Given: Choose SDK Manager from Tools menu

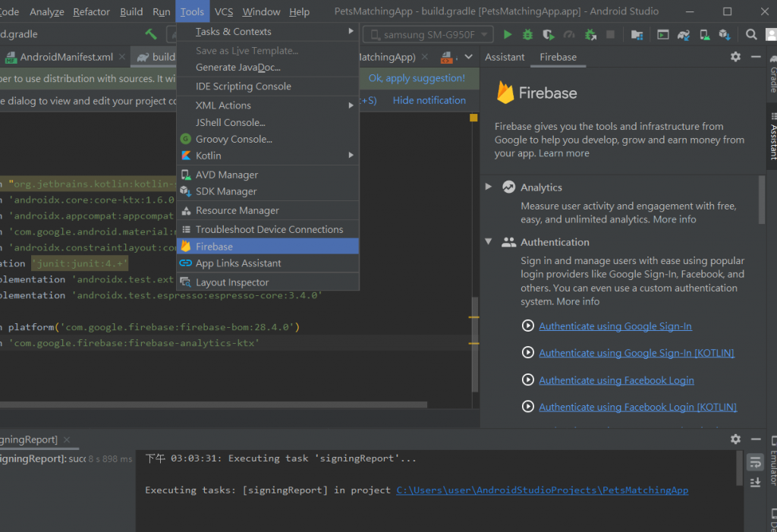Looking at the screenshot, I should click(268, 191).
